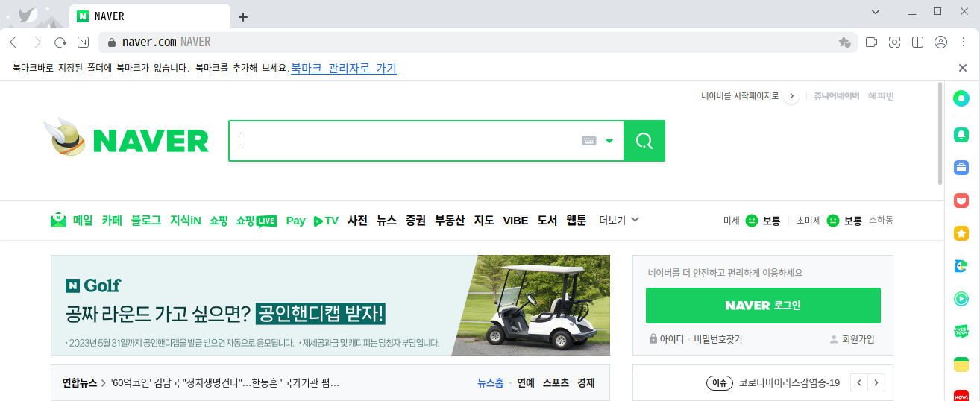
Task: Click the blue briefcase sidebar icon
Action: [x=961, y=168]
